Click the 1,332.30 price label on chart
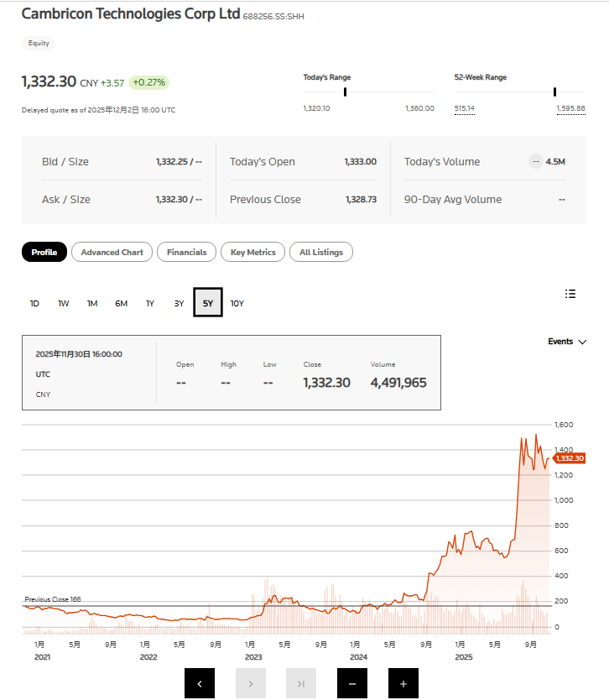 pyautogui.click(x=569, y=458)
